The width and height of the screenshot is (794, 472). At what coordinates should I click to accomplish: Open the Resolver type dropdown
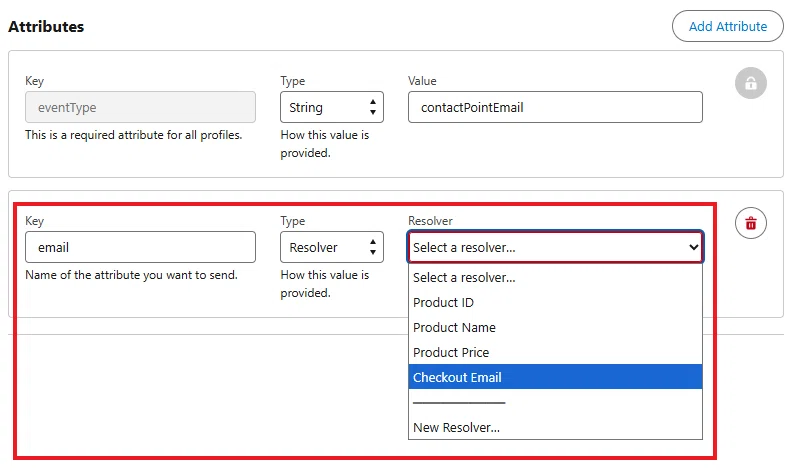coord(332,247)
